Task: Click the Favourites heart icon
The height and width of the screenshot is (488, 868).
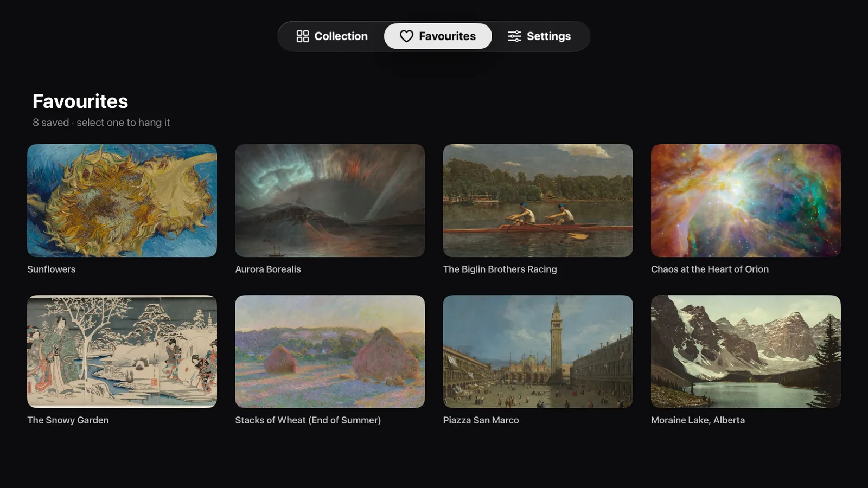Action: click(x=406, y=36)
